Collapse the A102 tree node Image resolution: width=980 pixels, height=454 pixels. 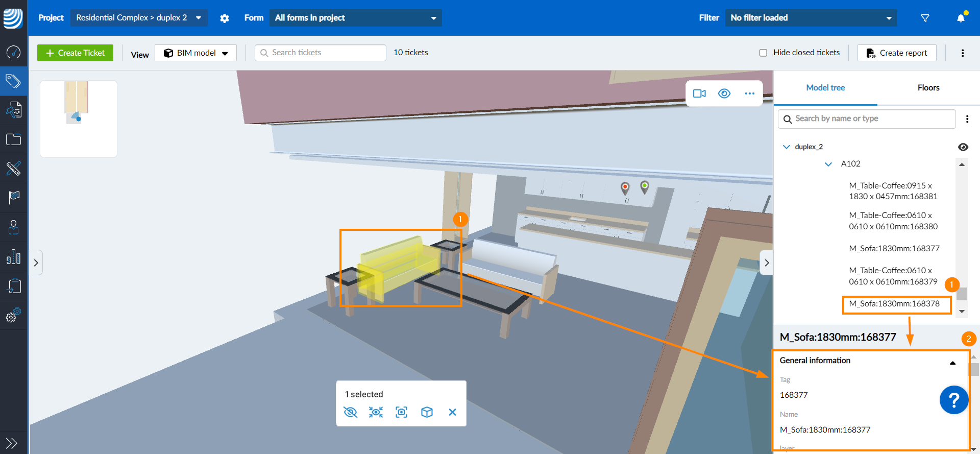828,164
